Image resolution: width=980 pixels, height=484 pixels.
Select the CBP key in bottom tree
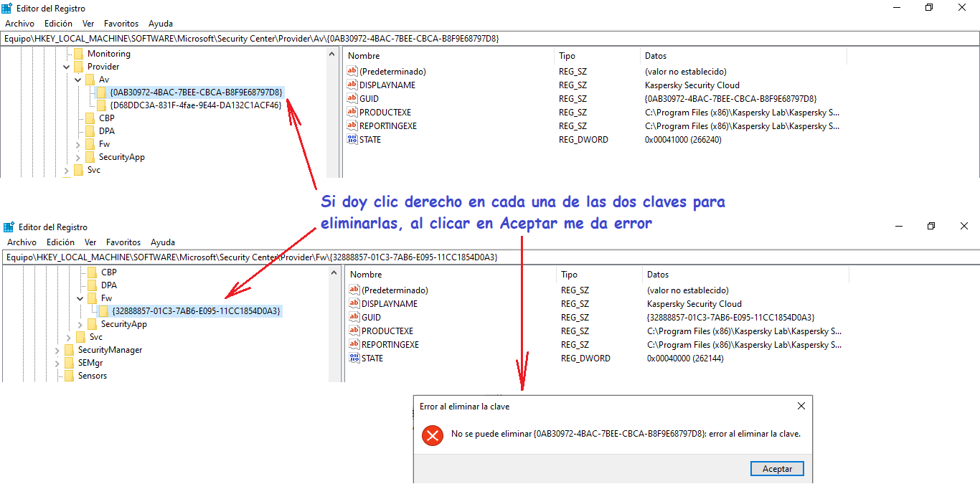click(x=108, y=272)
